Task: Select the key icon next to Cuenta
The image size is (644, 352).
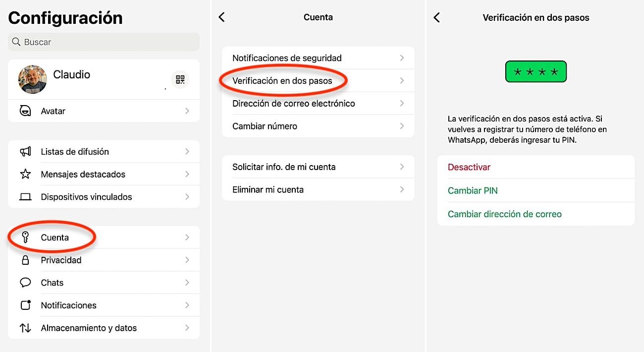Action: [x=25, y=237]
